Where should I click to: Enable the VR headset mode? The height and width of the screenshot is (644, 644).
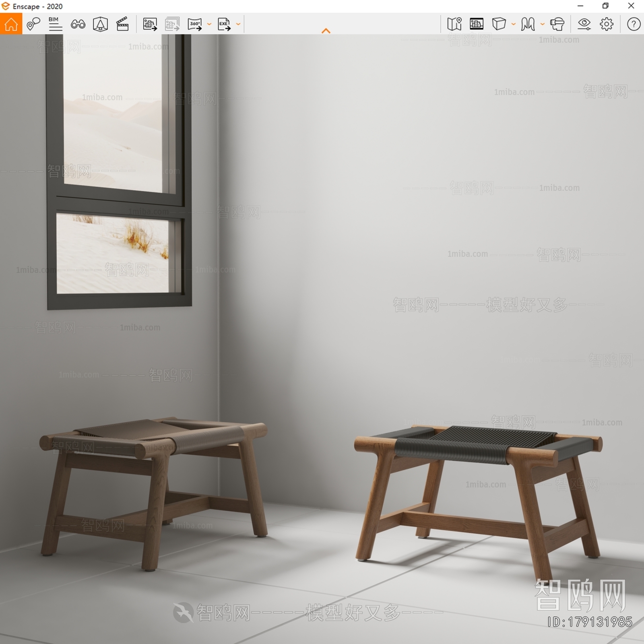tap(557, 24)
